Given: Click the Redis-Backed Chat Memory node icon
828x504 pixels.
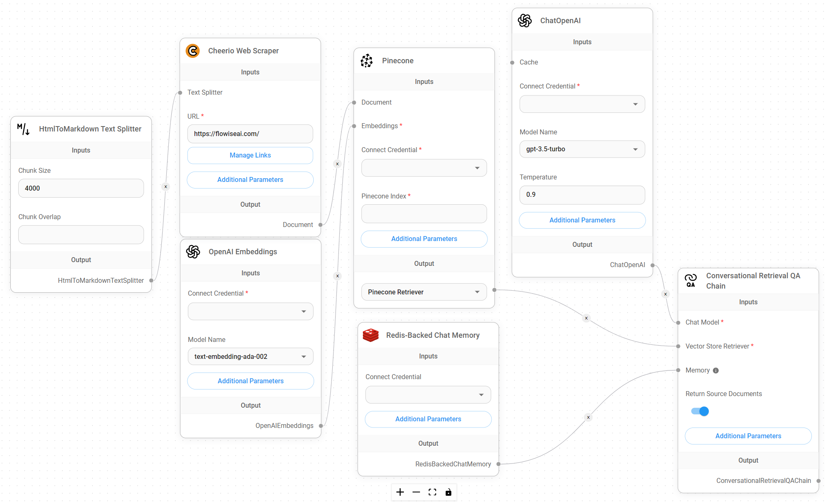Looking at the screenshot, I should [x=371, y=335].
